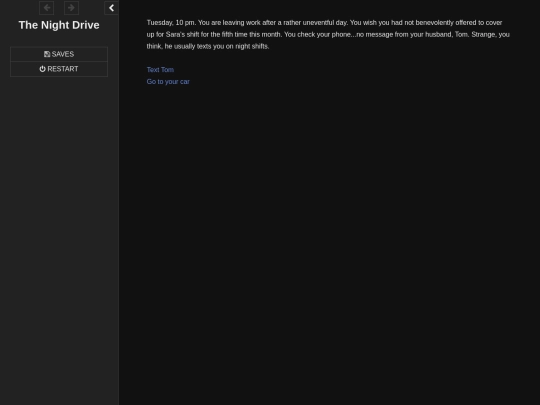Open the SAVES menu

tap(59, 54)
